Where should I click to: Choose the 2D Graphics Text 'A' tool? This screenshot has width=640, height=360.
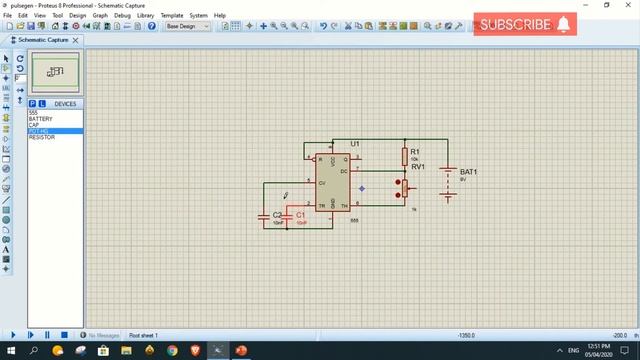pos(6,249)
